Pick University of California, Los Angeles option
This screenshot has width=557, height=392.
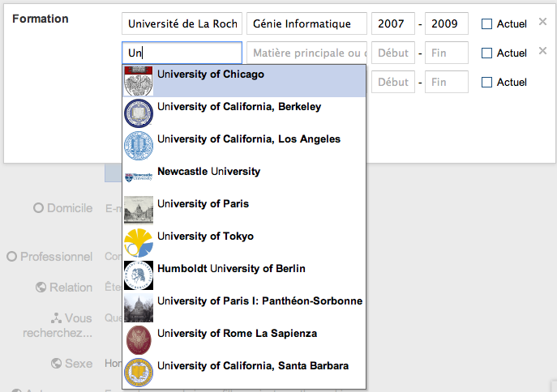click(x=248, y=139)
